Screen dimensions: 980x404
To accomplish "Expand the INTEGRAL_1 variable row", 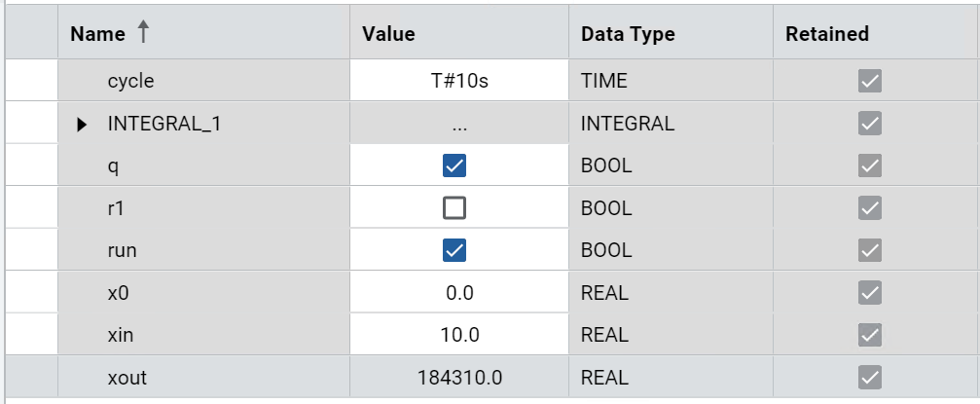I will coord(82,124).
